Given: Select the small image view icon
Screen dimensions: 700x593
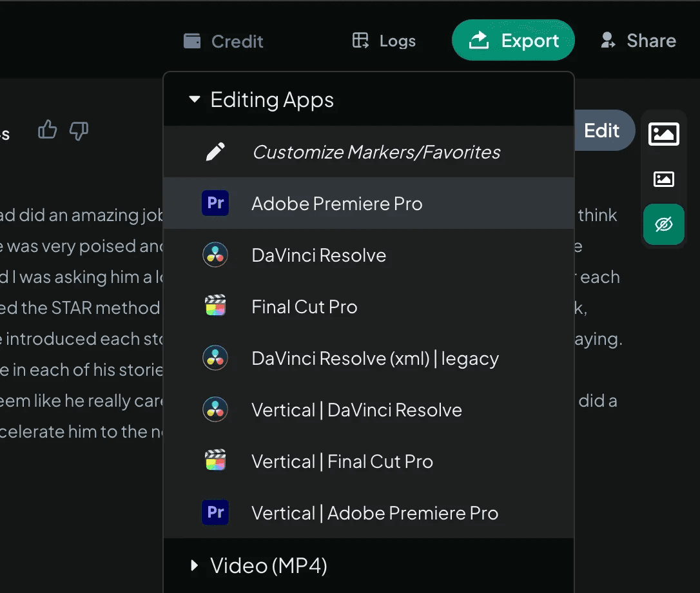Looking at the screenshot, I should click(663, 179).
